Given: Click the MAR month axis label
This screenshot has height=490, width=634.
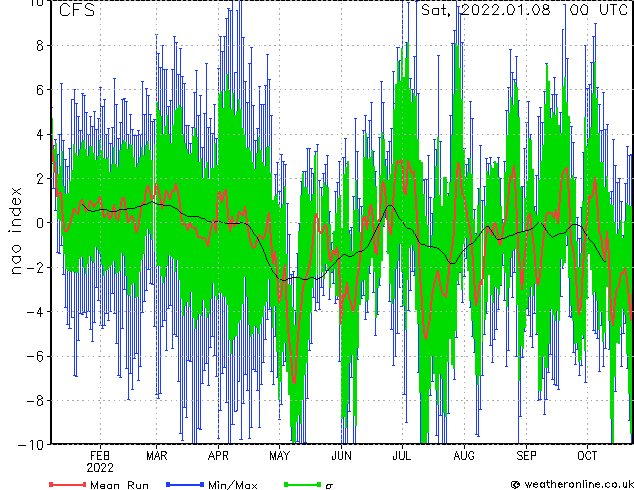Looking at the screenshot, I should tap(156, 456).
